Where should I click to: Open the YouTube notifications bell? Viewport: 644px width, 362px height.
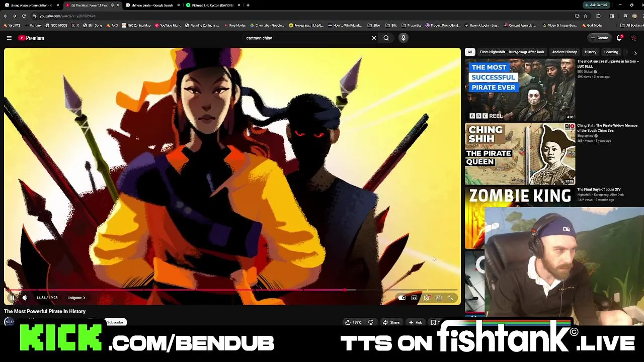(x=620, y=38)
